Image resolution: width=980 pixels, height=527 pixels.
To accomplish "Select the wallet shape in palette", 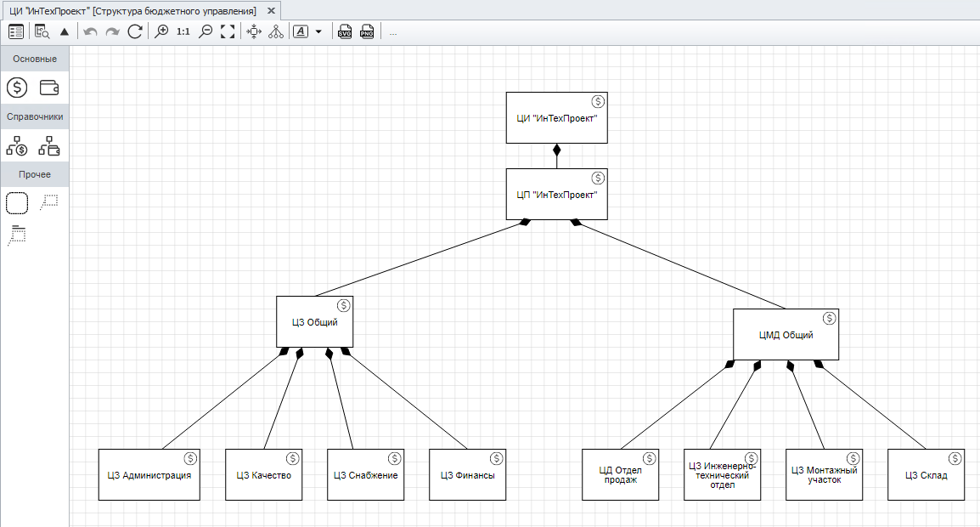I will [x=50, y=88].
